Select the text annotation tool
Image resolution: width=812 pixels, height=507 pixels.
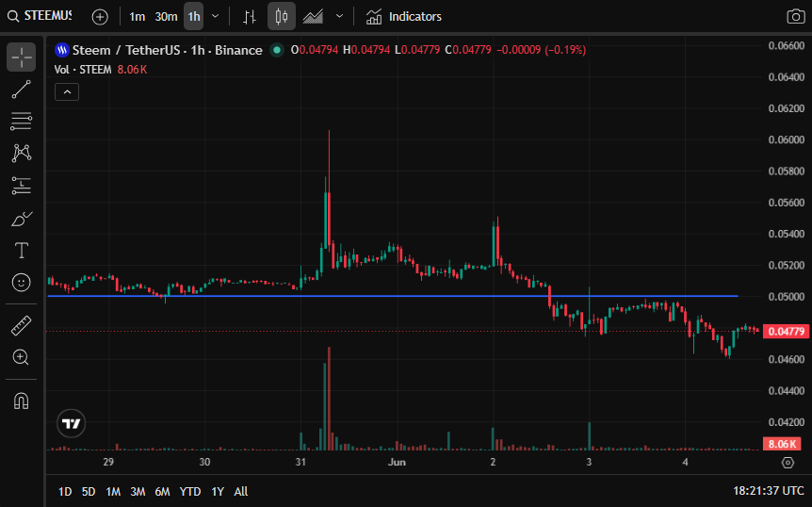point(22,251)
